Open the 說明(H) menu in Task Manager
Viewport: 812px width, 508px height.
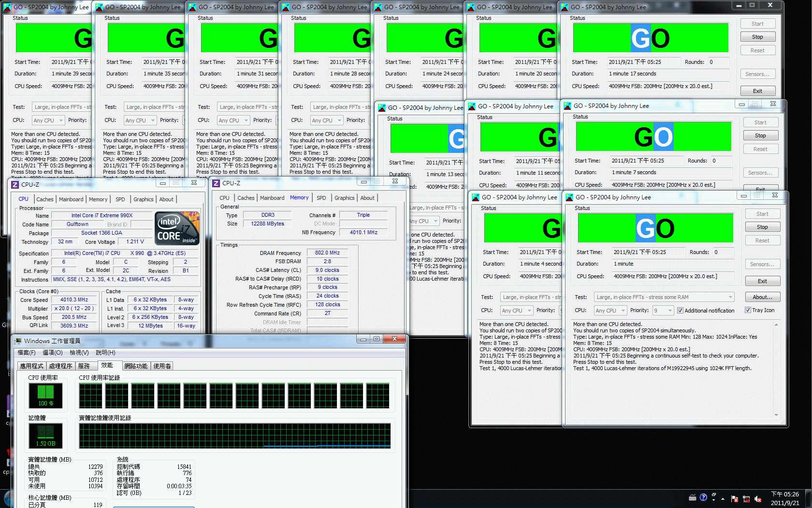tap(105, 353)
